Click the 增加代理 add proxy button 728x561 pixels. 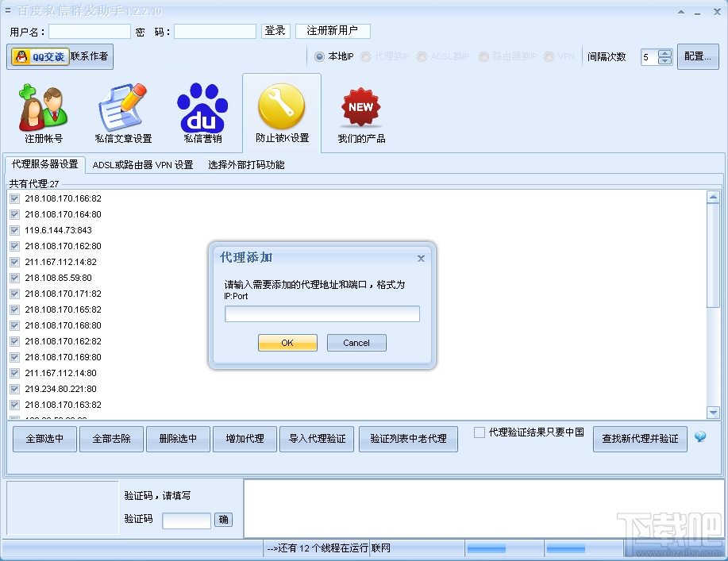click(x=244, y=438)
